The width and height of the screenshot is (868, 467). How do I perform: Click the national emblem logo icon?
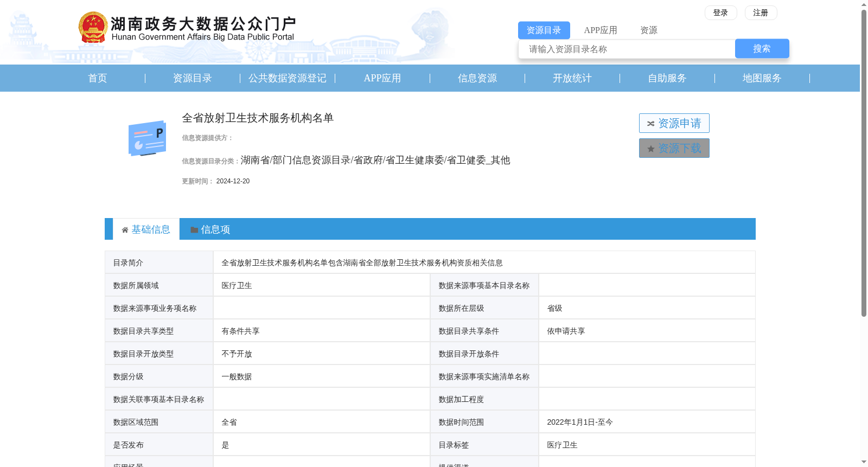point(93,28)
